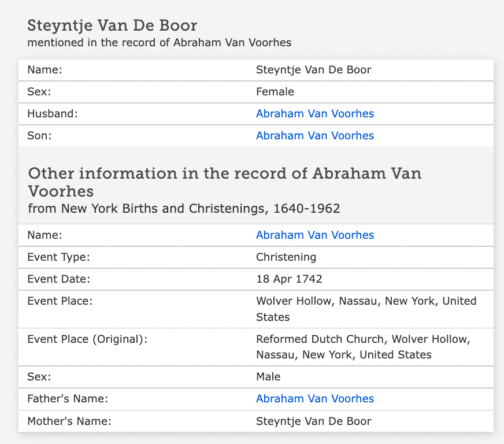504x444 pixels.
Task: Click the Wolver Hollow event place value
Action: 366,309
